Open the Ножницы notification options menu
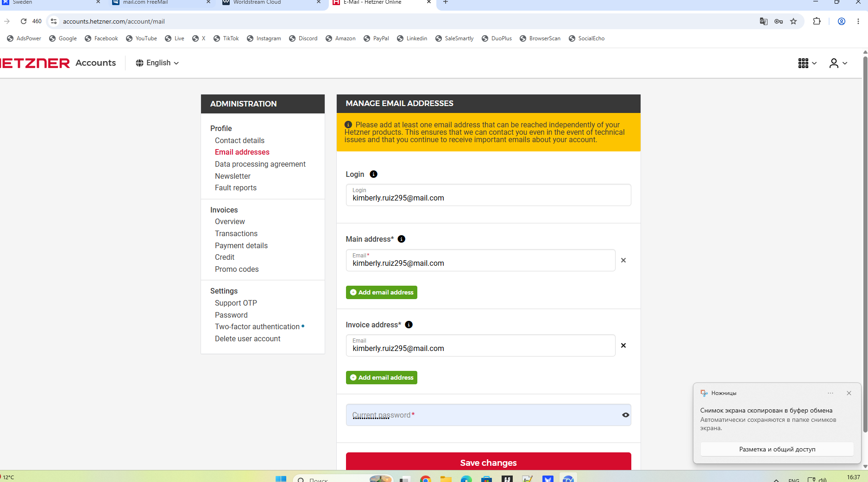This screenshot has width=868, height=482. pos(830,393)
